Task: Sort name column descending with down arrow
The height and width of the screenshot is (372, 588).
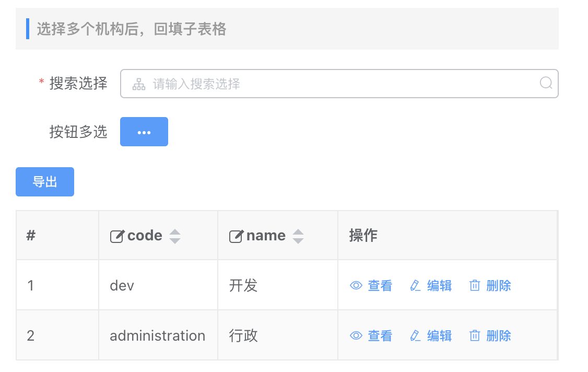Action: point(298,241)
